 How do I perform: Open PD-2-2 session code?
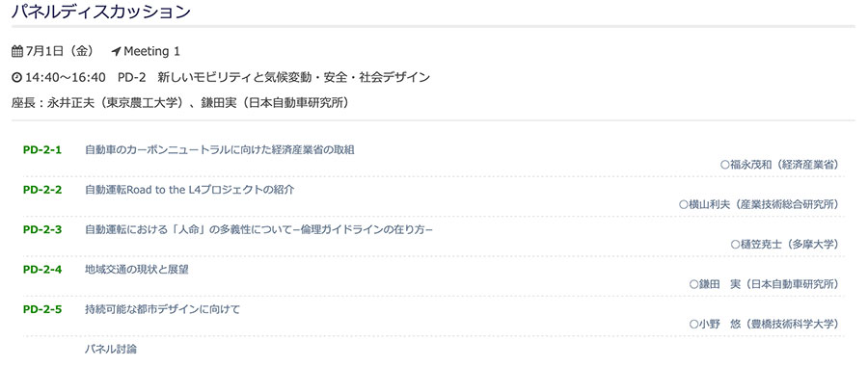pos(42,190)
